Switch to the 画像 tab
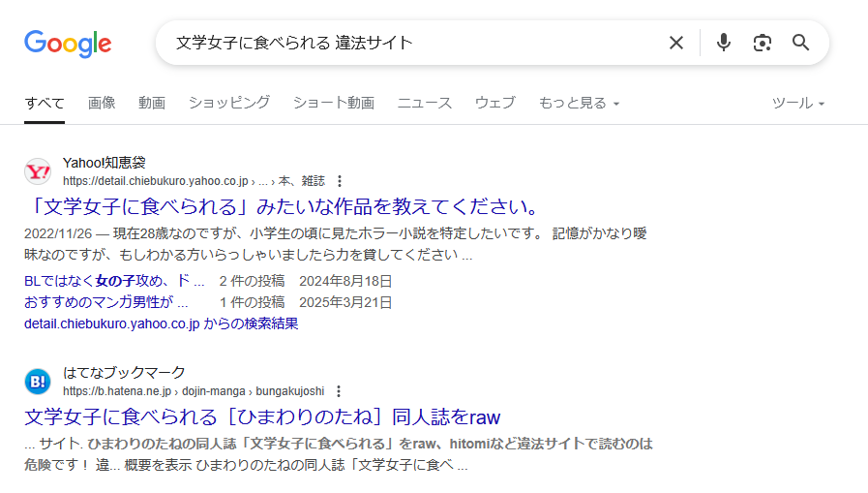 point(102,103)
